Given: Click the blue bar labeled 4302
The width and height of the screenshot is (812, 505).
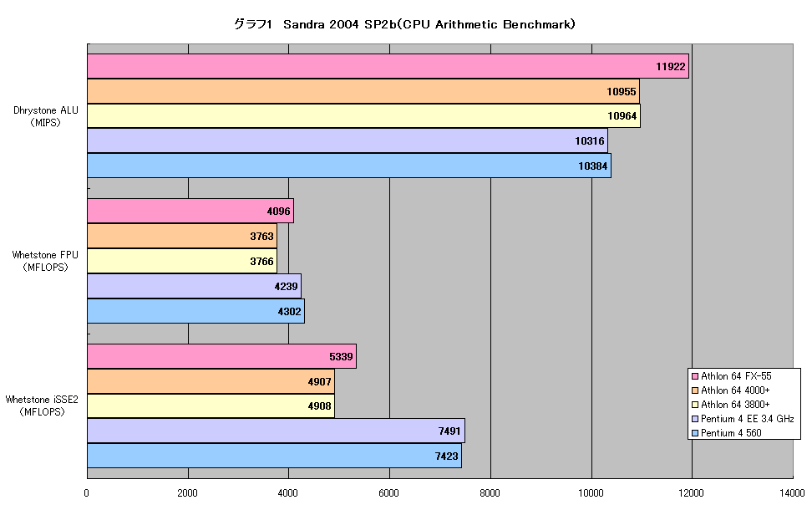Looking at the screenshot, I should click(195, 310).
